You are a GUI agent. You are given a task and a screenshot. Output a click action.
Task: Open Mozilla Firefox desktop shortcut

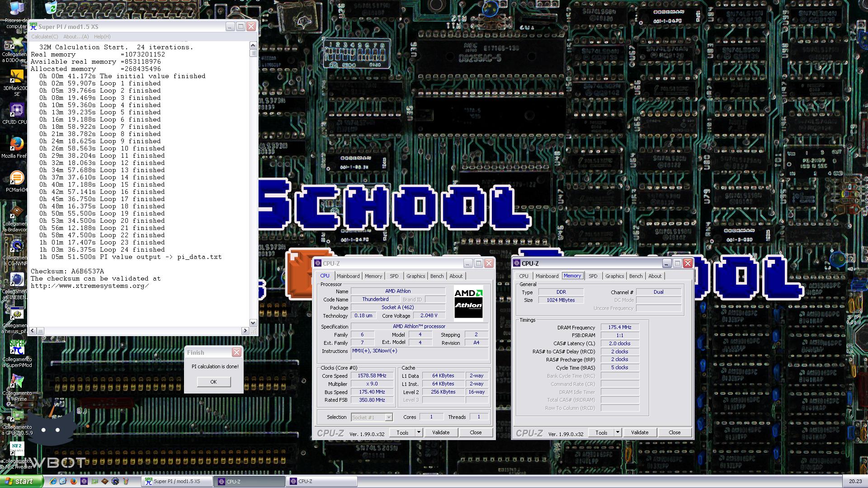tap(15, 148)
